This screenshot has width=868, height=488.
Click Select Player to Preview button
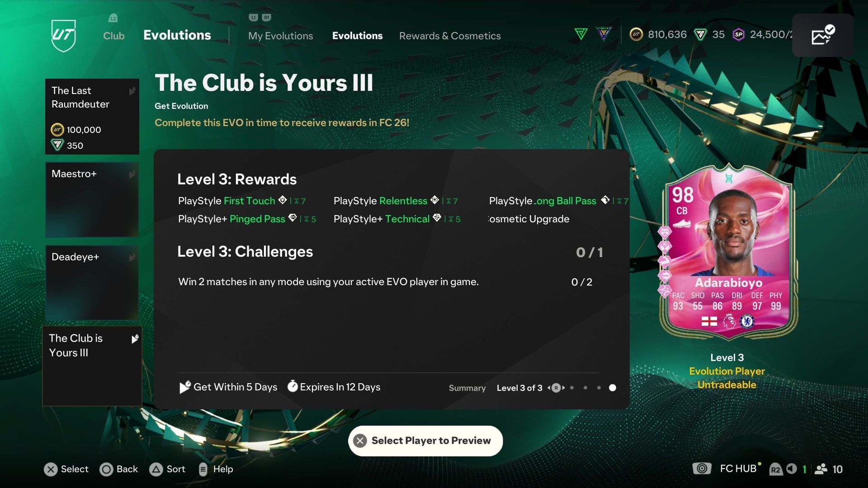click(x=425, y=441)
